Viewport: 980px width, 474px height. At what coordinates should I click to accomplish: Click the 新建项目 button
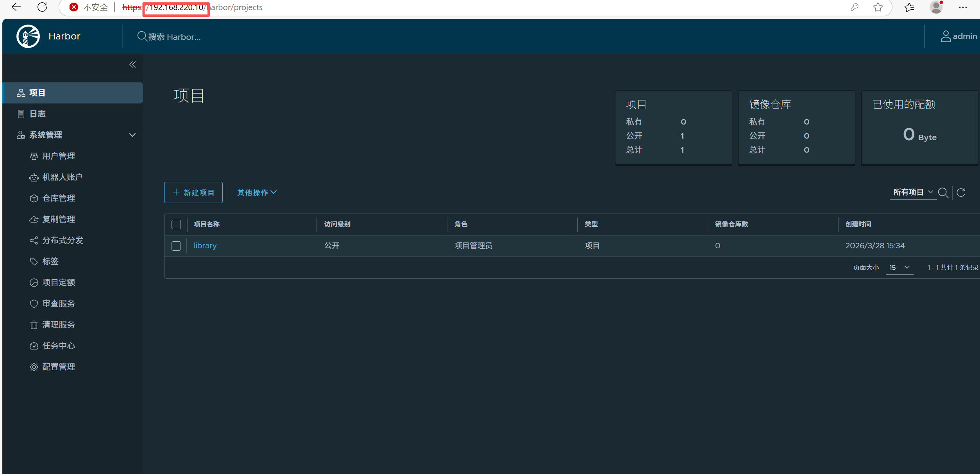tap(193, 192)
